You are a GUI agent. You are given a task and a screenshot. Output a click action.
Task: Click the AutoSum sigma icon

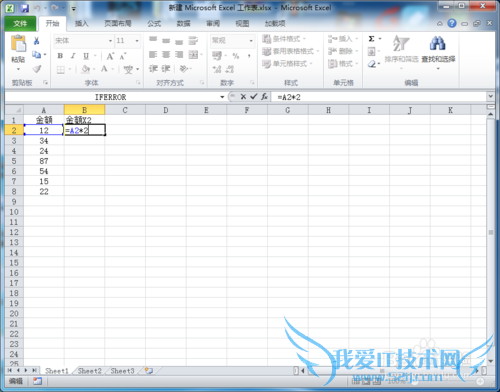point(371,39)
